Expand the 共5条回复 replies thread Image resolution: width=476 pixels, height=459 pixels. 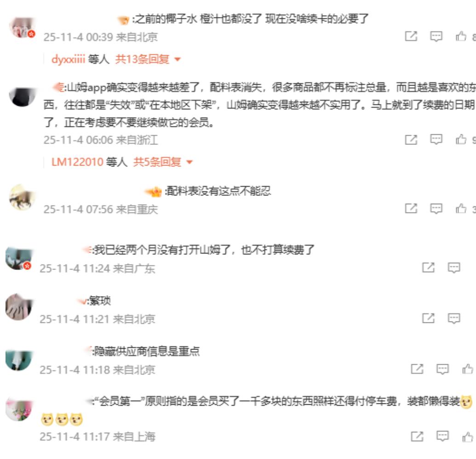pyautogui.click(x=163, y=162)
